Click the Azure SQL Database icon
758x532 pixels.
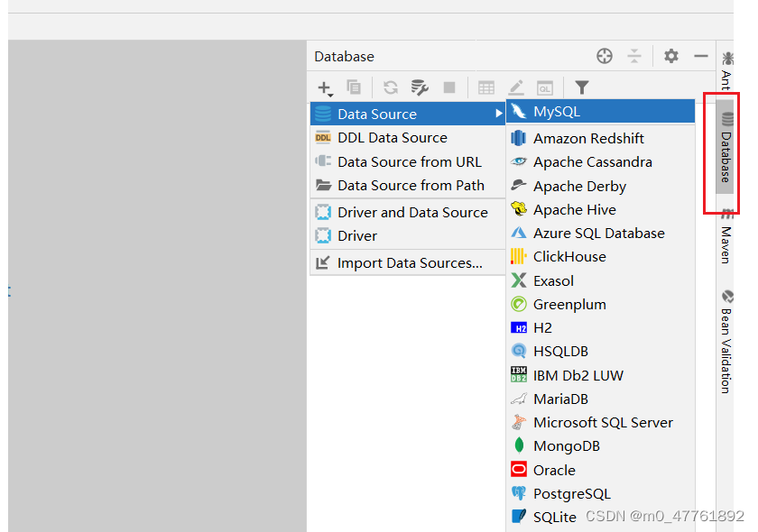pos(519,233)
